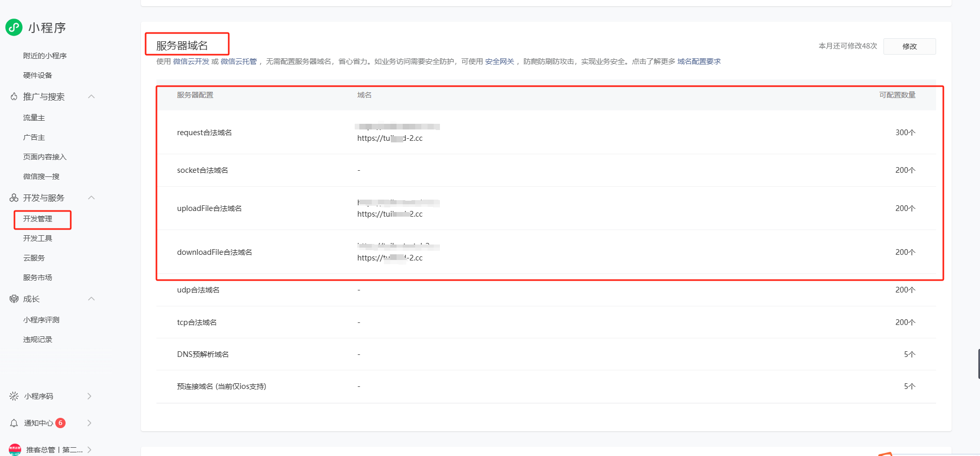The image size is (980, 456).
Task: Click the flame icon beside 推广与搜索
Action: click(14, 97)
